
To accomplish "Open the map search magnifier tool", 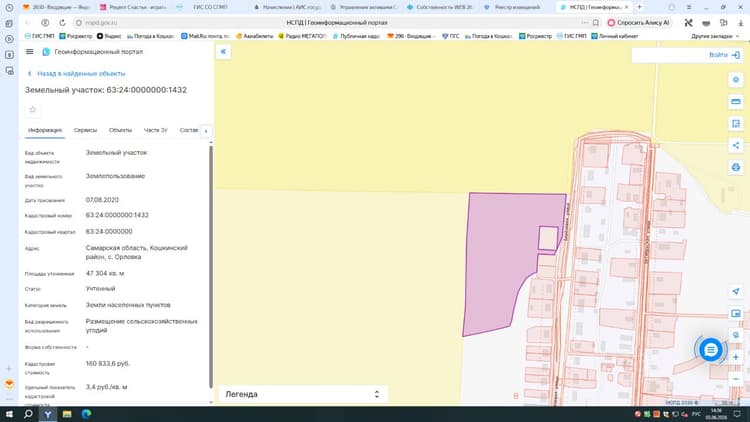I will click(x=736, y=335).
